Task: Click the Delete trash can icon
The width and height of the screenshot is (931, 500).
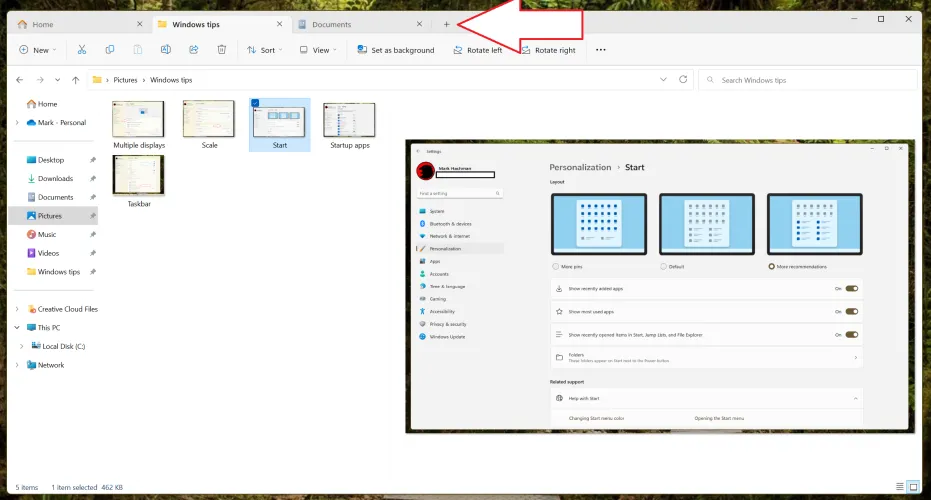Action: point(222,50)
